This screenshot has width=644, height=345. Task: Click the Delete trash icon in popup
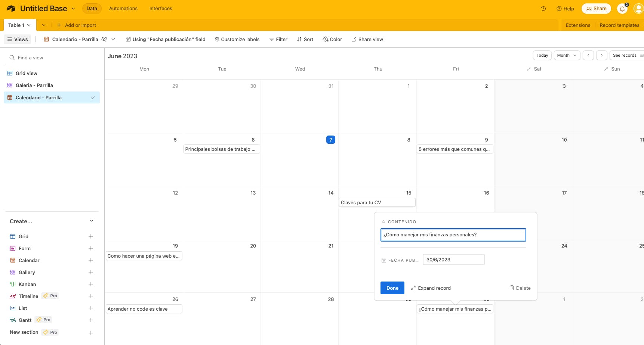coord(512,288)
